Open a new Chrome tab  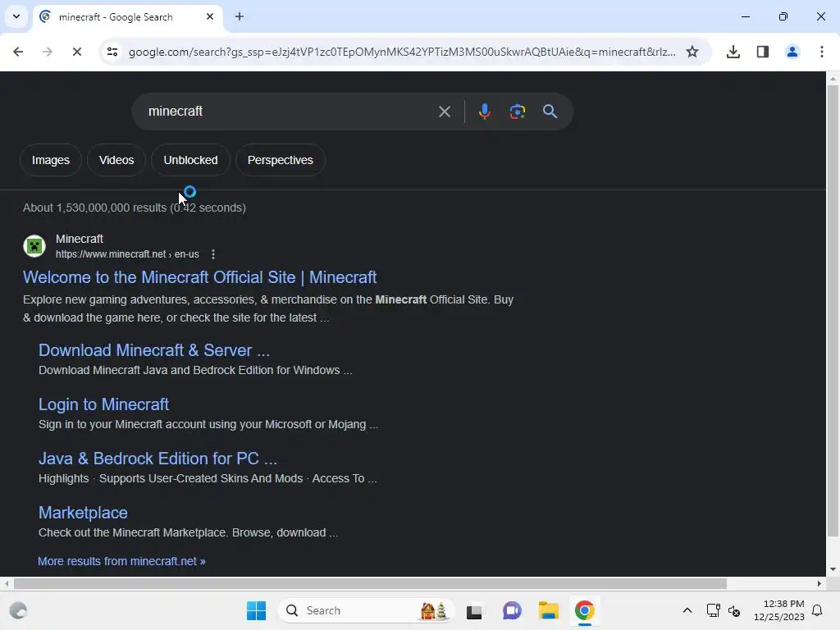pyautogui.click(x=240, y=16)
